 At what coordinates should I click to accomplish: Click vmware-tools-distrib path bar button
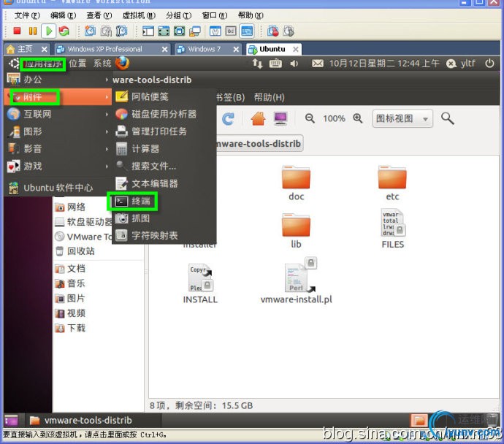(x=259, y=143)
